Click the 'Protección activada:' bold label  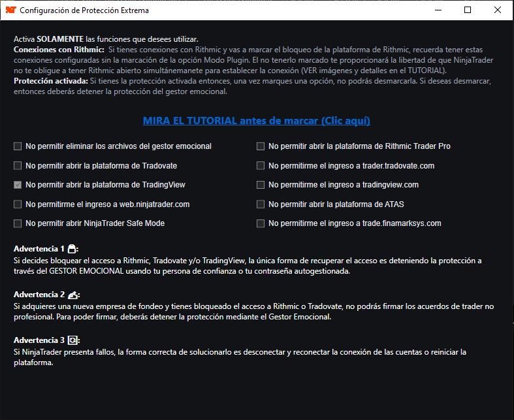(50, 80)
